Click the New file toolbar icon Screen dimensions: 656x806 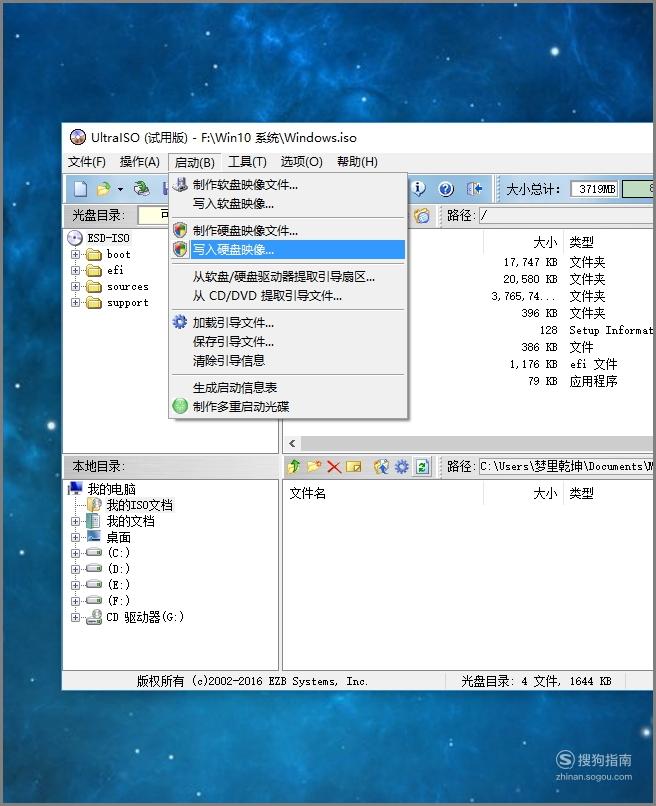81,189
